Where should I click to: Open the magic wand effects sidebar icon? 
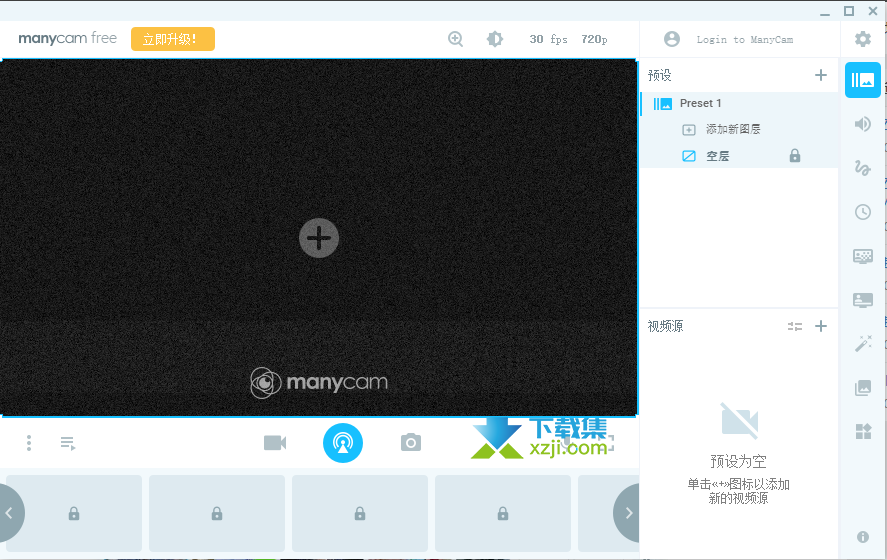coord(863,343)
